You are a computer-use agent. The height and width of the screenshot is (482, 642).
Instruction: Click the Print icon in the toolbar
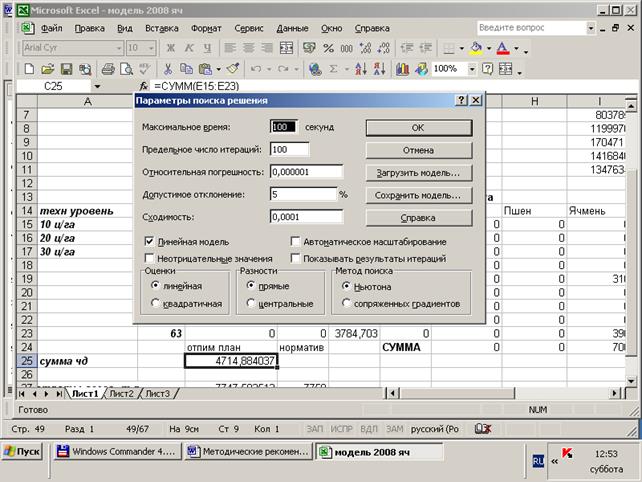click(x=110, y=69)
